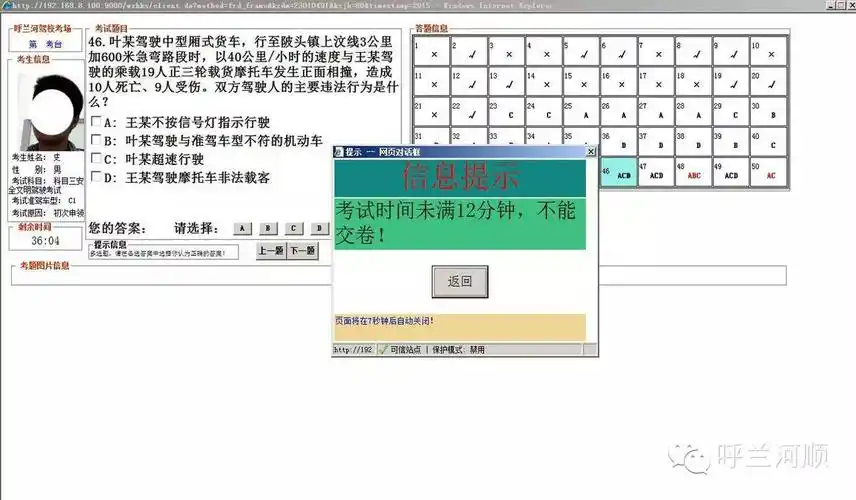Viewport: 856px width, 500px height.
Task: Open question 13 cell in answer grid
Action: coord(506,81)
